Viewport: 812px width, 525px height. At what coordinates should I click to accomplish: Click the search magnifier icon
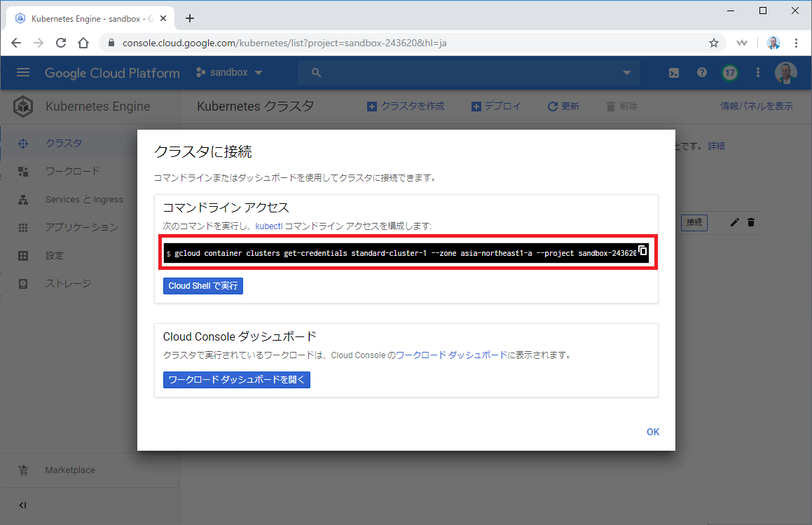[x=316, y=73]
